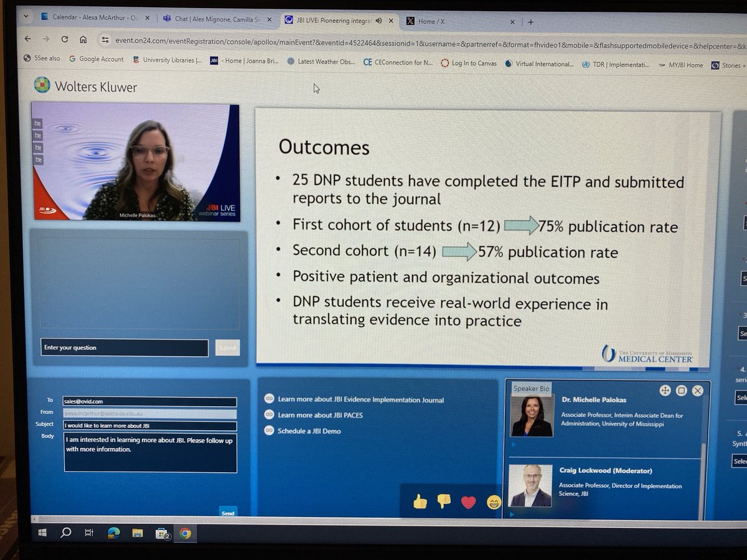Open the Select dropdown under question 4

741,397
